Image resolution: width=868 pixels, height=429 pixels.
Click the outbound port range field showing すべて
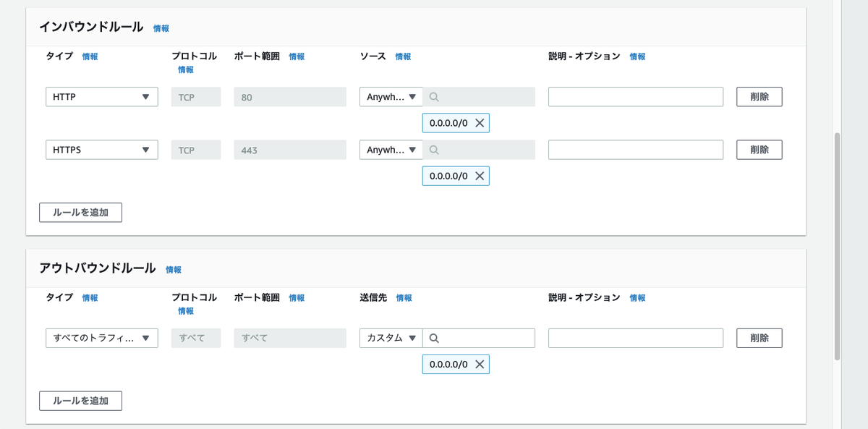click(289, 338)
